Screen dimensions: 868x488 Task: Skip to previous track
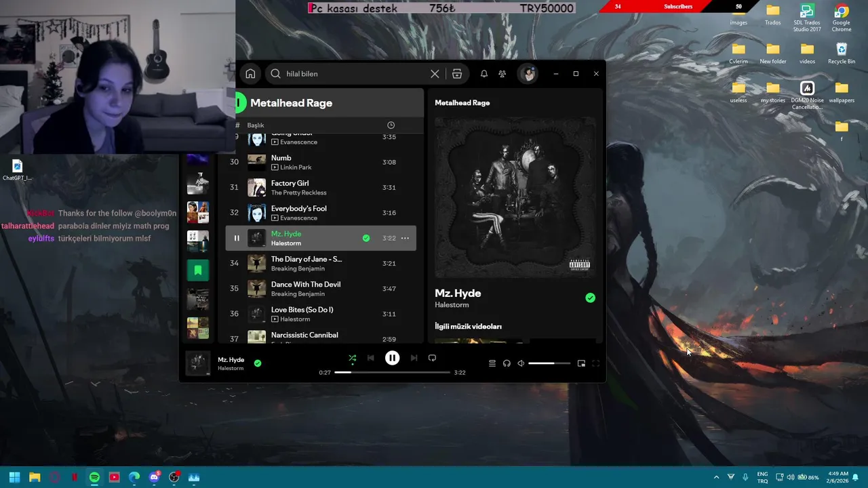coord(370,358)
